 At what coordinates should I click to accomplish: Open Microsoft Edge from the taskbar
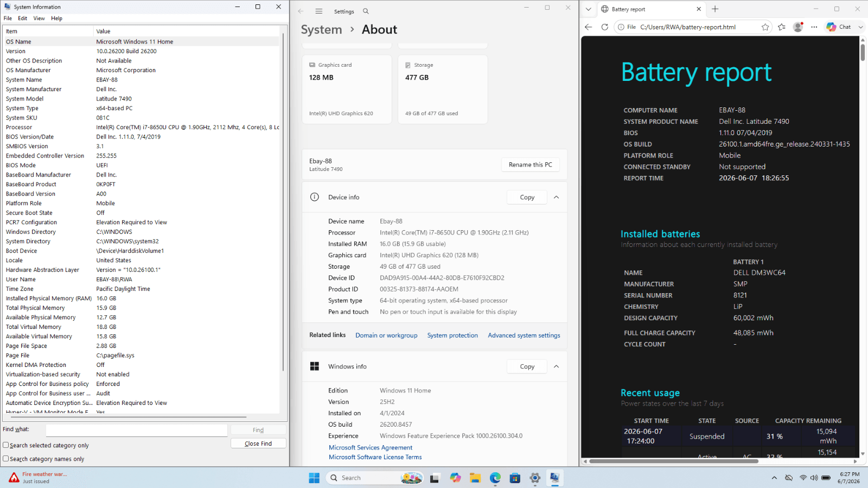click(x=495, y=478)
